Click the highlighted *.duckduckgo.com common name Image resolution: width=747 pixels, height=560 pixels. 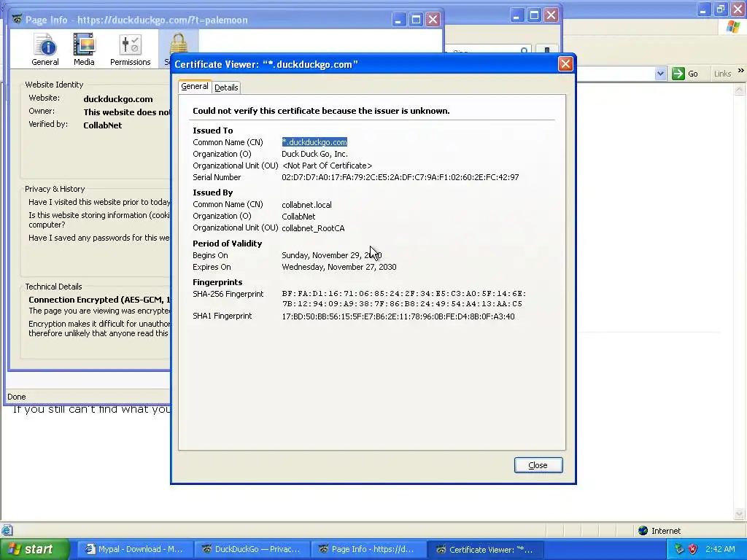click(314, 142)
